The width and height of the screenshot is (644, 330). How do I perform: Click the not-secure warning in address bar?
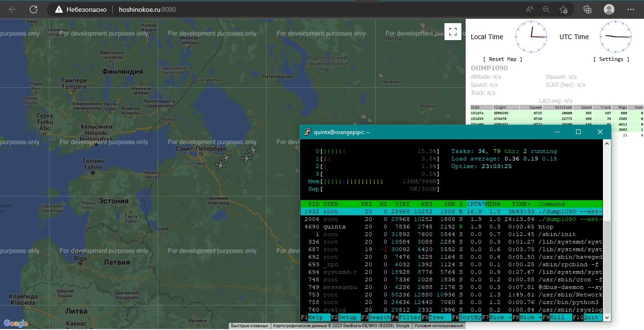[x=81, y=9]
